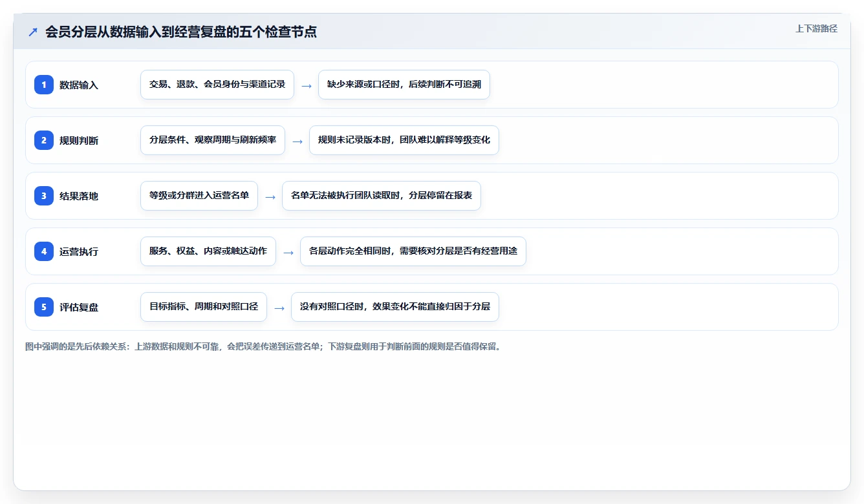Click the arrow in the 结果落地 row
This screenshot has width=864, height=504.
coord(270,196)
